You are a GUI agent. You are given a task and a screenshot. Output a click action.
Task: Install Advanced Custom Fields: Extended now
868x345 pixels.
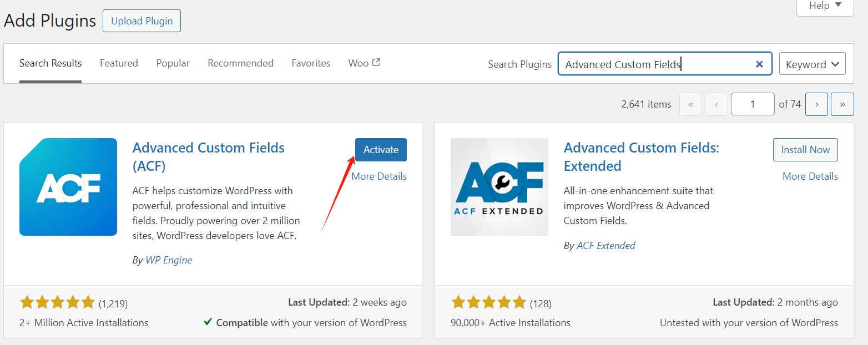805,150
